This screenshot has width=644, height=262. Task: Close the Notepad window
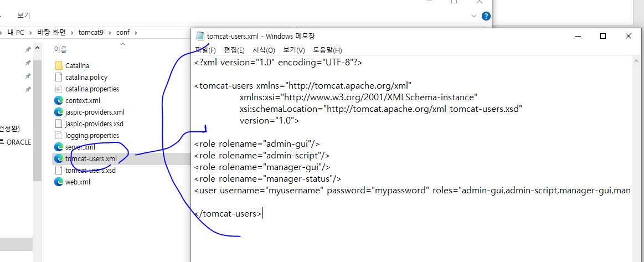628,36
